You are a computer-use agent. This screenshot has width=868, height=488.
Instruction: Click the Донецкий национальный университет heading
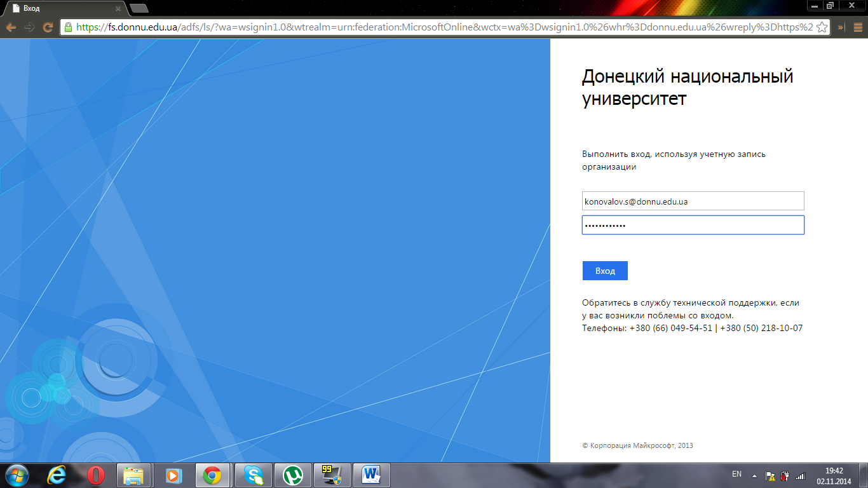688,87
